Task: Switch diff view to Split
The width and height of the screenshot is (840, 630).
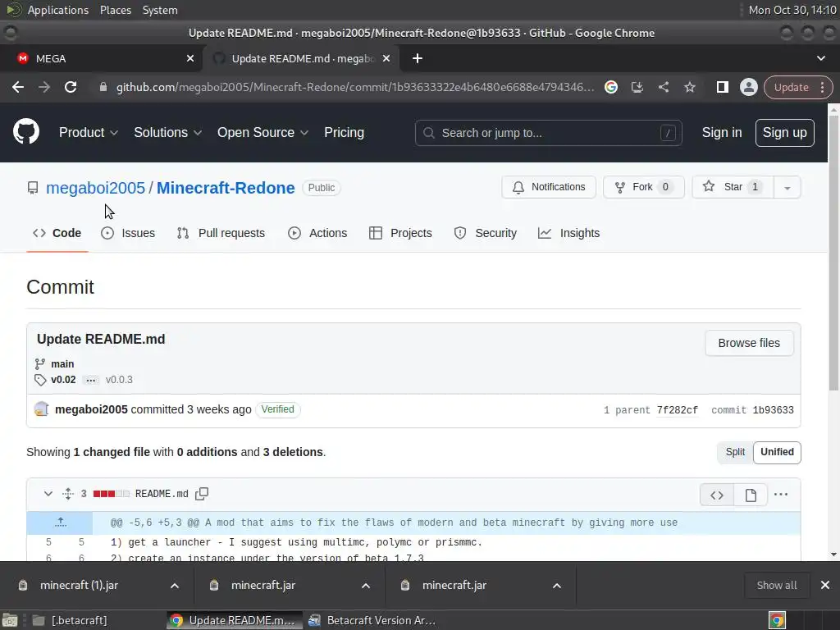Action: [735, 452]
